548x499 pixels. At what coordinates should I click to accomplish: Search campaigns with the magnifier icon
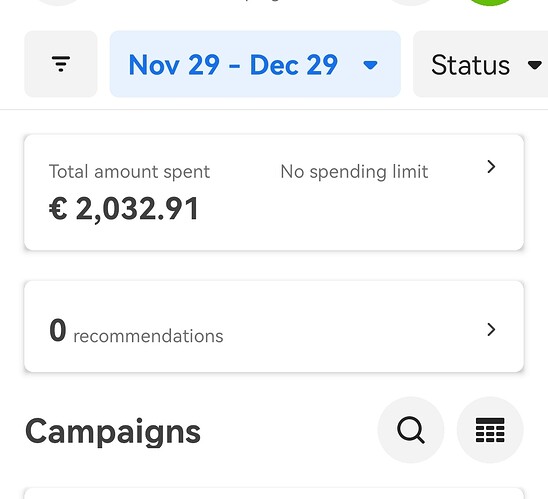[411, 430]
